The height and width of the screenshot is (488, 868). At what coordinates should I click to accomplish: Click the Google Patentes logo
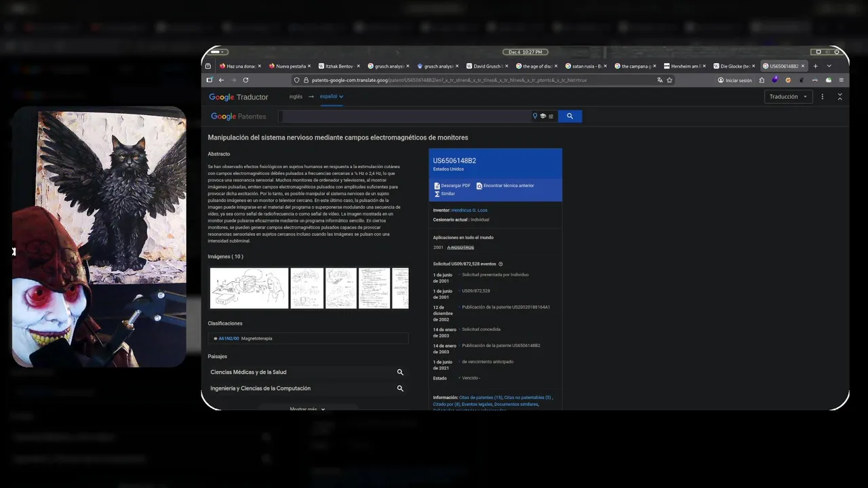(238, 117)
